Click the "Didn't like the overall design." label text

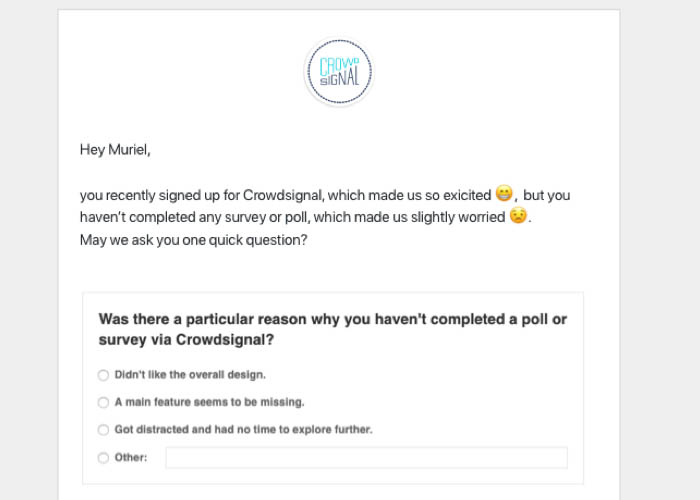click(190, 375)
